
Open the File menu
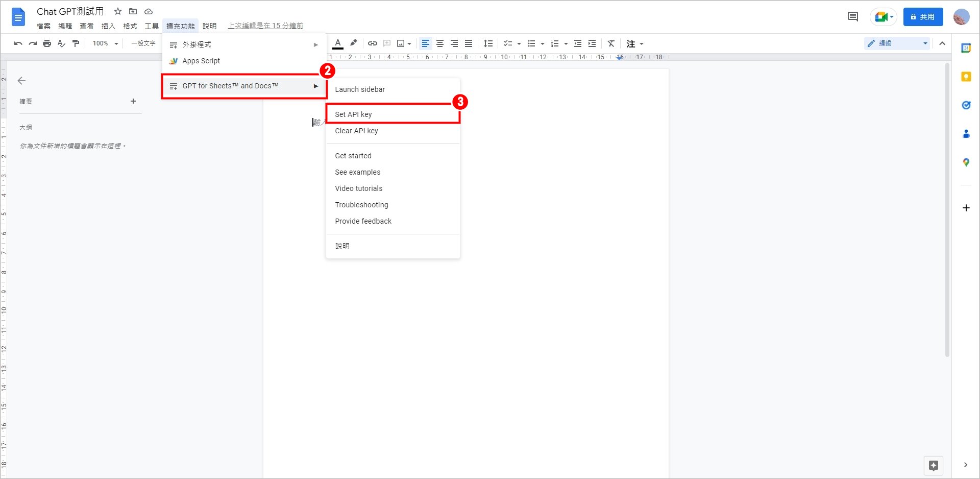43,26
